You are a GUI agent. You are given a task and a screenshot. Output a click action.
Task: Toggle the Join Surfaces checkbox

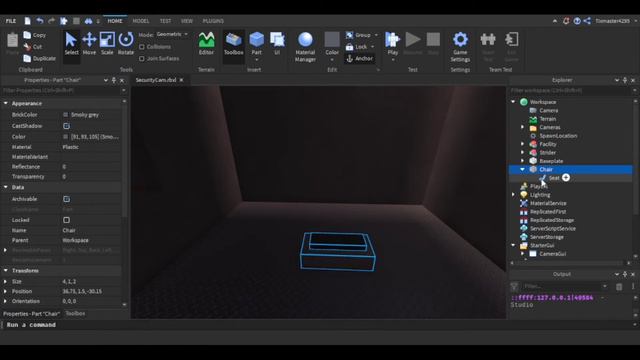point(142,59)
